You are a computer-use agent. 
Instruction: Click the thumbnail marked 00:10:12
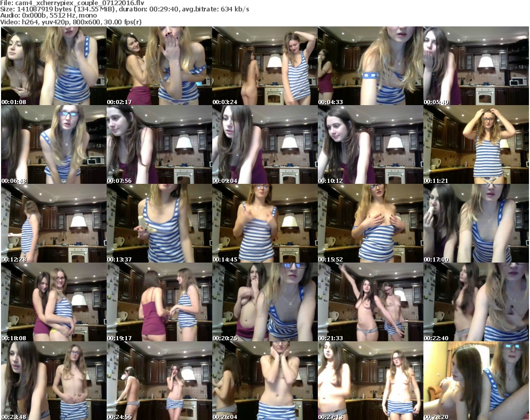(x=370, y=145)
